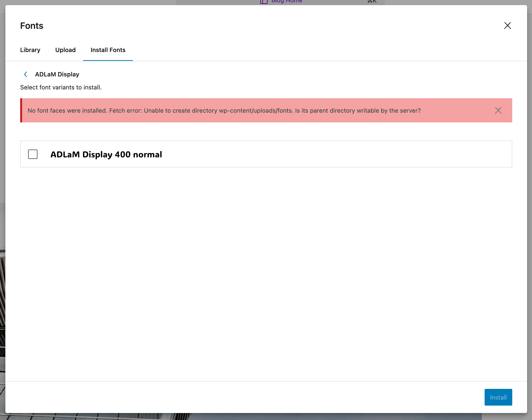Select the Install Fonts tab
The width and height of the screenshot is (532, 420).
pos(108,50)
